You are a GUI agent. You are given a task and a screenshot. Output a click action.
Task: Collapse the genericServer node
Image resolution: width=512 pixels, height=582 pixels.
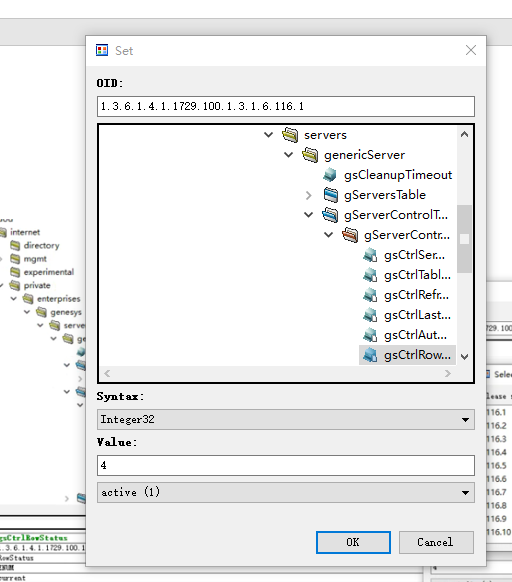(x=288, y=155)
